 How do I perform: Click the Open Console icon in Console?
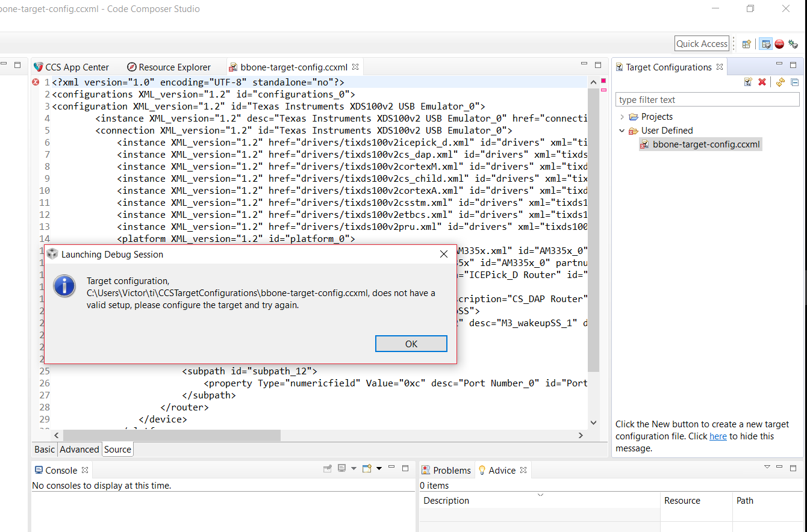(x=366, y=468)
